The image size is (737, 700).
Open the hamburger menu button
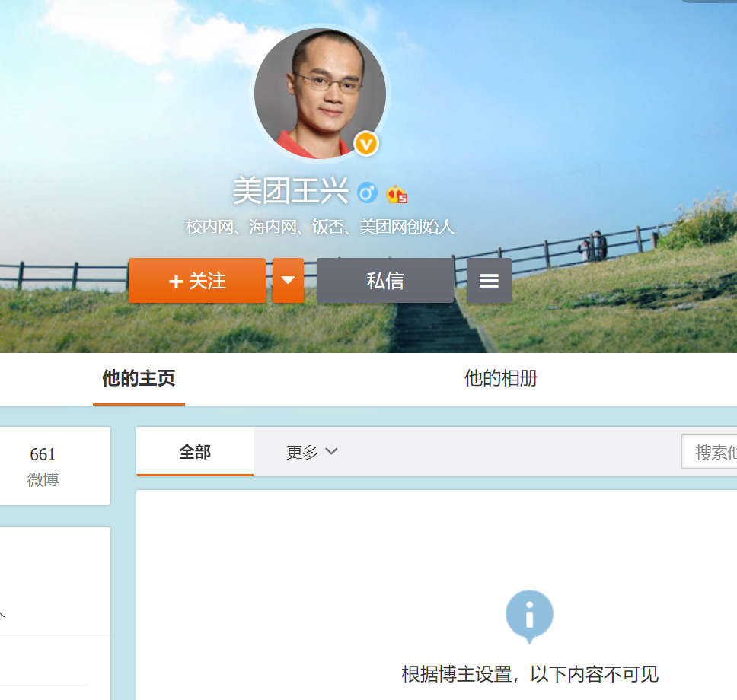click(x=489, y=281)
